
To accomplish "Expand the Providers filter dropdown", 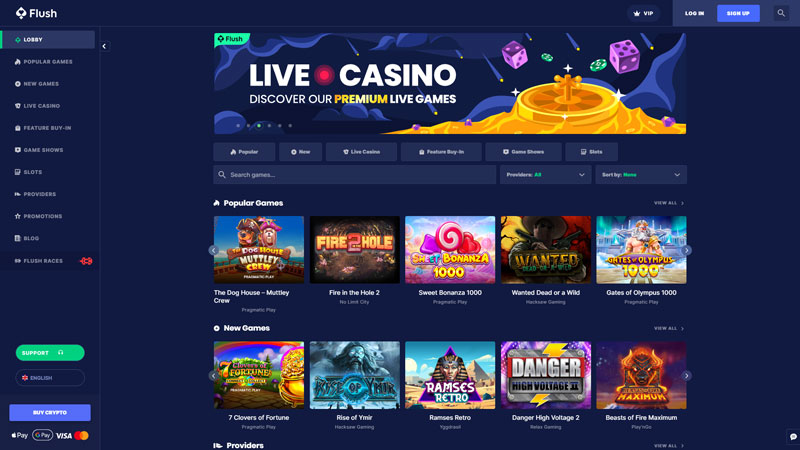I will click(x=545, y=174).
